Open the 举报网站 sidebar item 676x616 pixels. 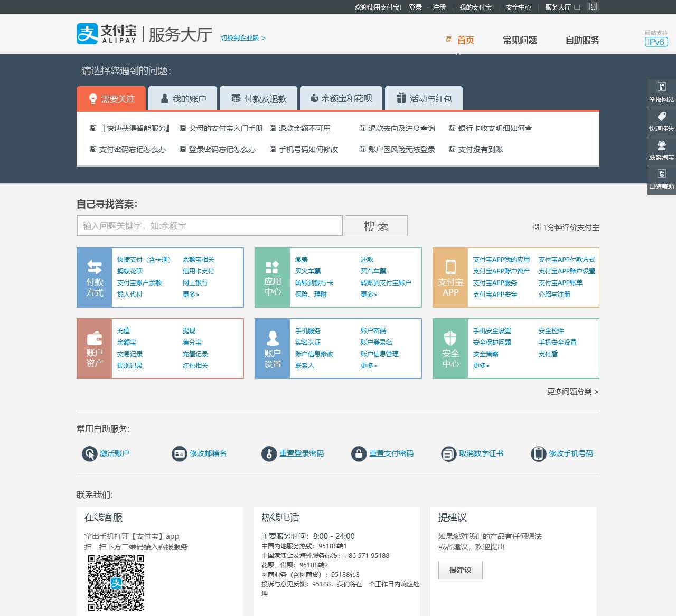[662, 93]
